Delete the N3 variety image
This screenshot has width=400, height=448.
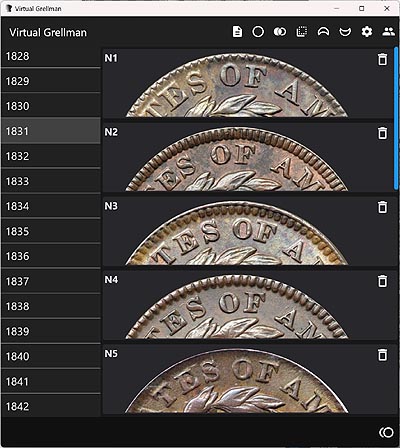click(382, 207)
